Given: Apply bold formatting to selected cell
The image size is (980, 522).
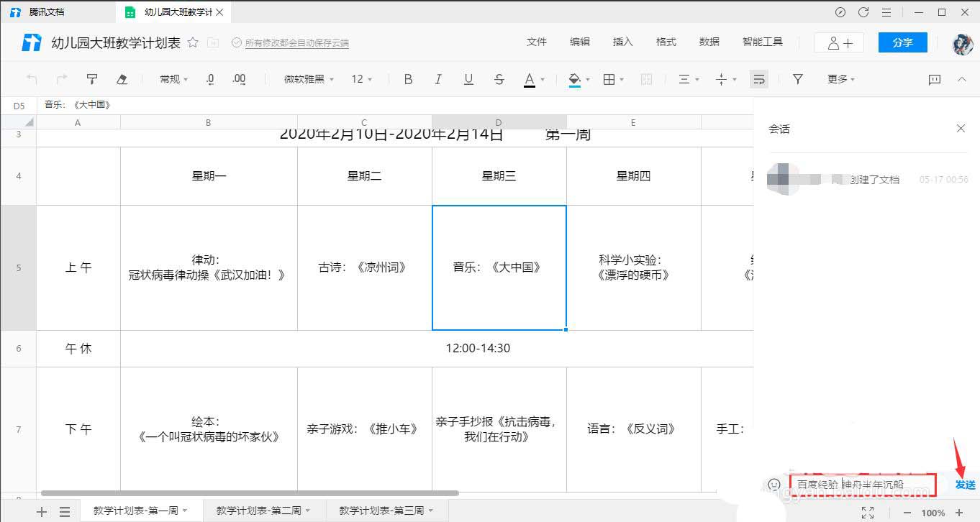Looking at the screenshot, I should [408, 79].
